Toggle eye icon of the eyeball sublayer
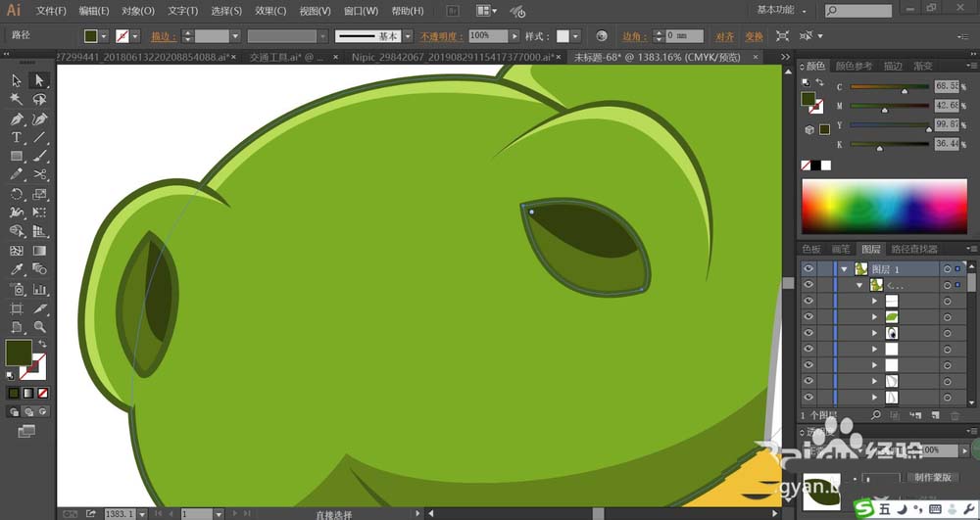 tap(808, 333)
